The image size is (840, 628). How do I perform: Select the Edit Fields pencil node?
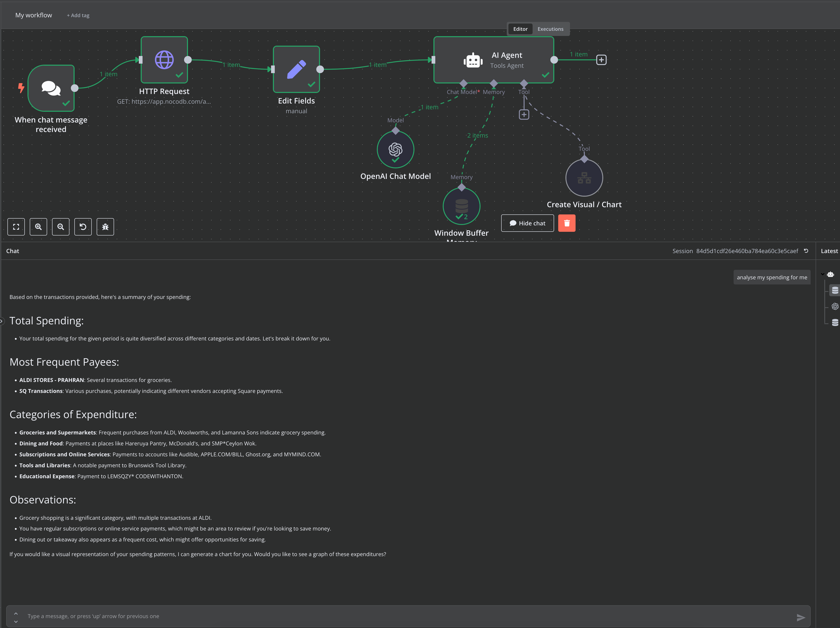tap(296, 69)
